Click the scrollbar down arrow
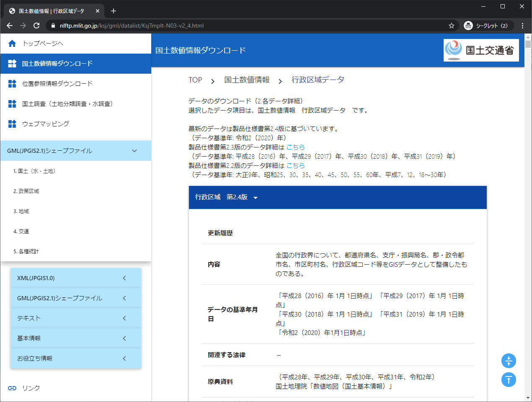The height and width of the screenshot is (402, 532). [x=528, y=398]
